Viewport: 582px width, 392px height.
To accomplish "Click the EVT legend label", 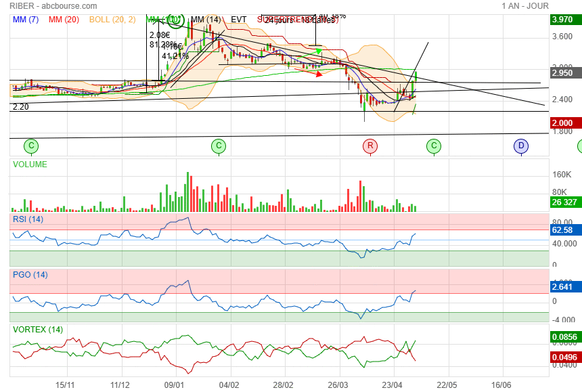I will [239, 20].
